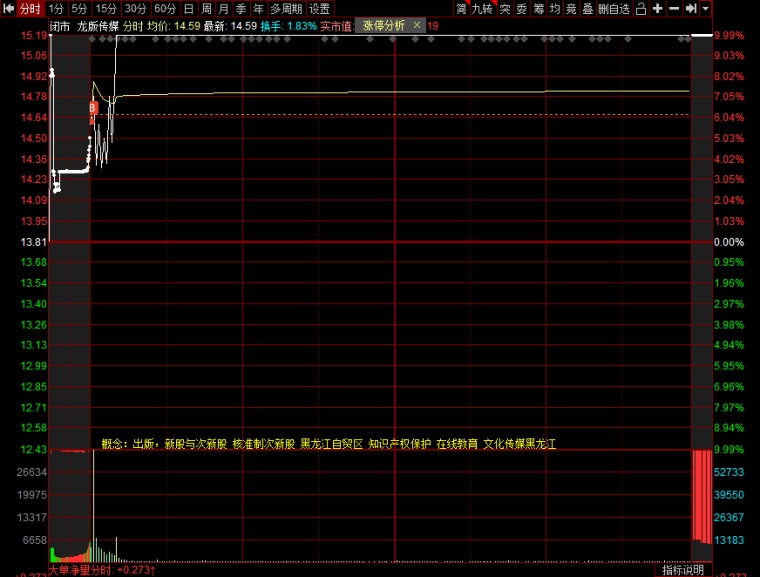The height and width of the screenshot is (577, 760).
Task: Click the 核准制次新股 concept tag
Action: tap(264, 444)
